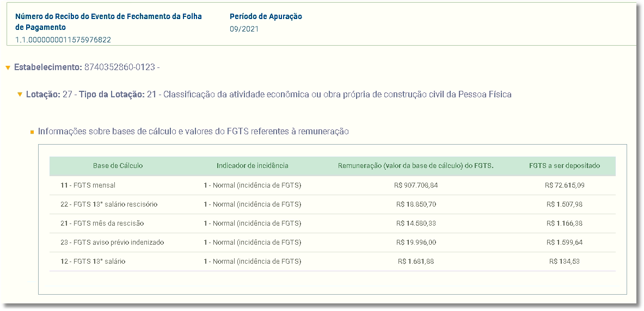Select the Lotação 27 Tipo da Lotação heading
This screenshot has height=311, width=644.
268,95
